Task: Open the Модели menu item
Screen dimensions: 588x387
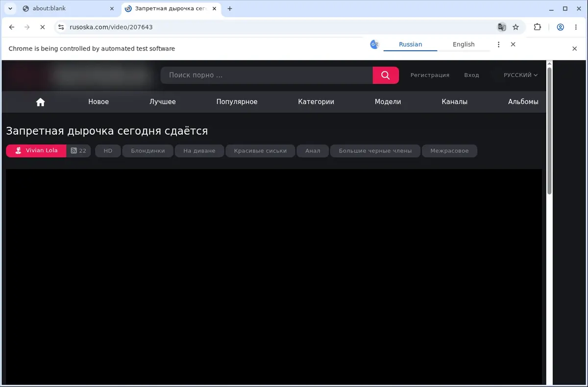Action: (x=388, y=102)
